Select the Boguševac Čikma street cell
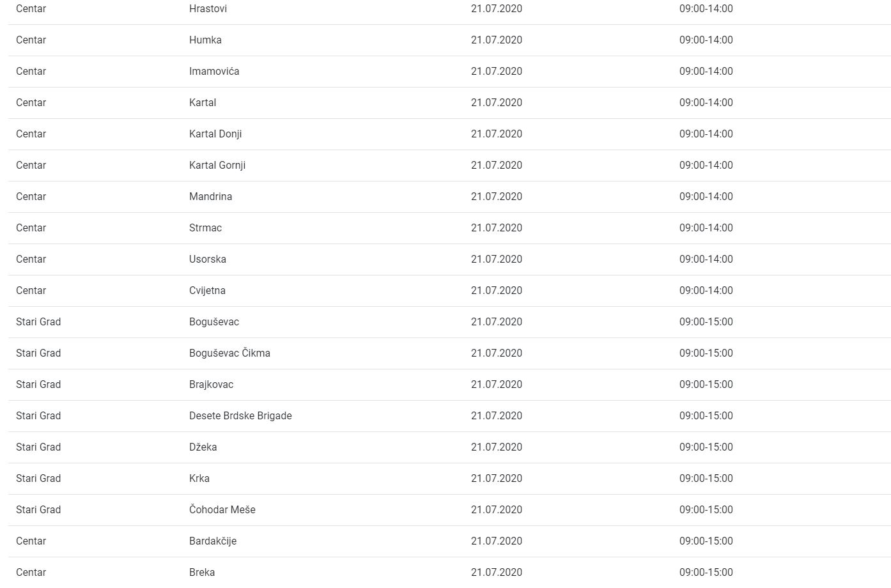 [x=229, y=353]
